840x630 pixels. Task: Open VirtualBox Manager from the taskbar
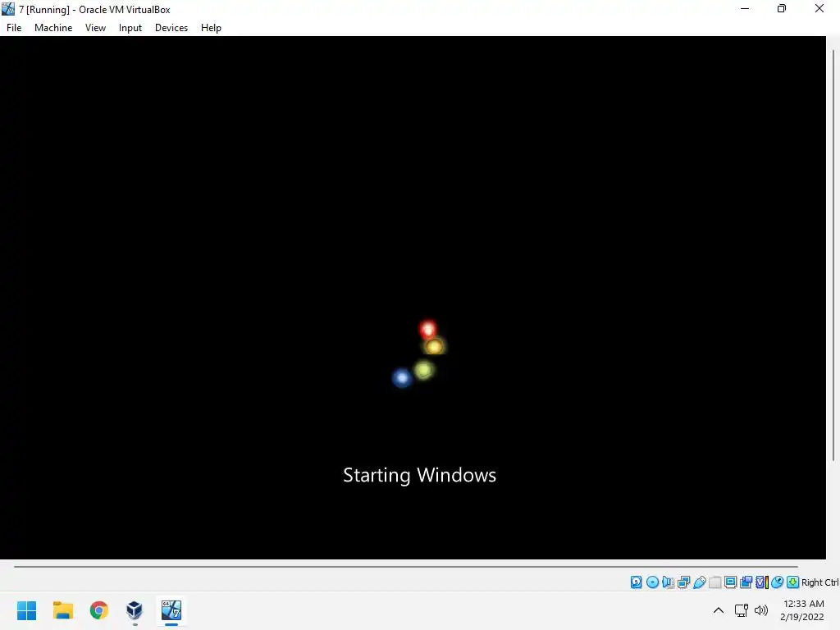click(x=135, y=610)
